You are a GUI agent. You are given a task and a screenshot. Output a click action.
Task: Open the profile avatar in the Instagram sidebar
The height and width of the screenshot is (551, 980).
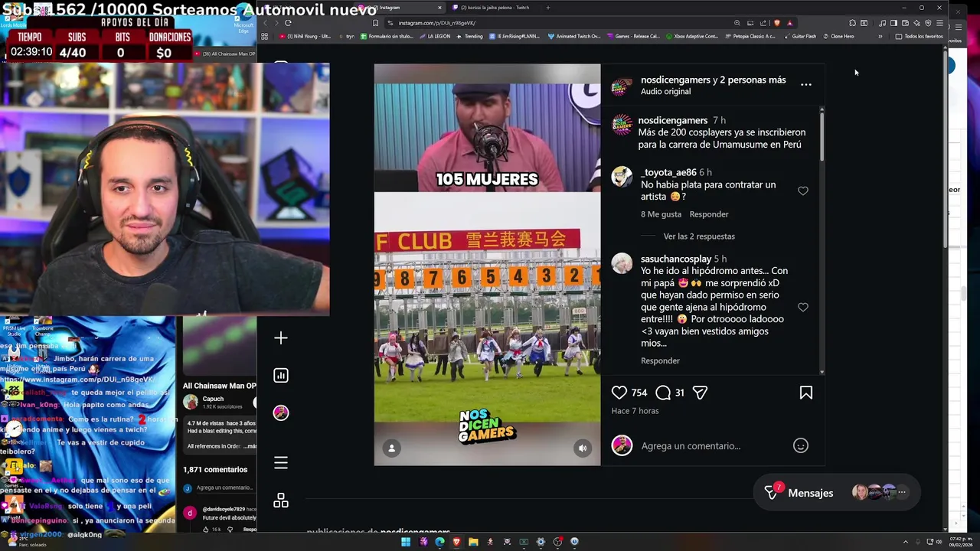[x=281, y=412]
